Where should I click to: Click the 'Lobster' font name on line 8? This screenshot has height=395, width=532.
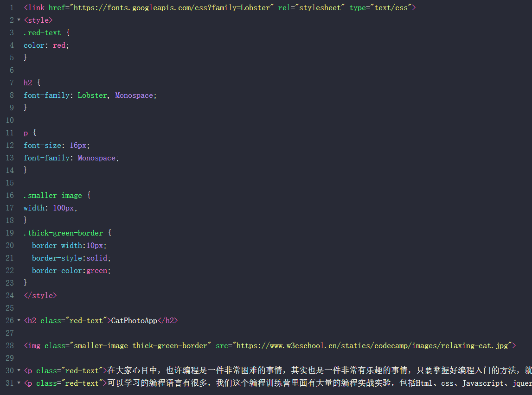point(92,96)
